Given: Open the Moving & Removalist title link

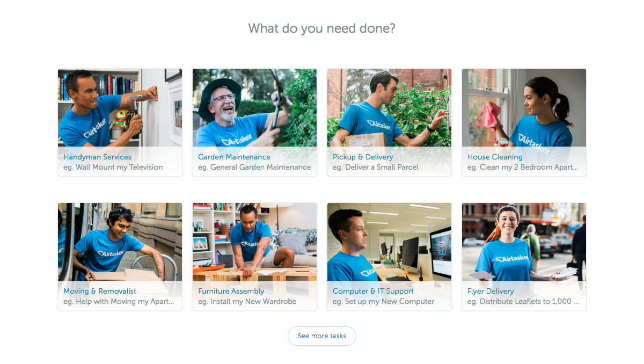Looking at the screenshot, I should pos(100,291).
